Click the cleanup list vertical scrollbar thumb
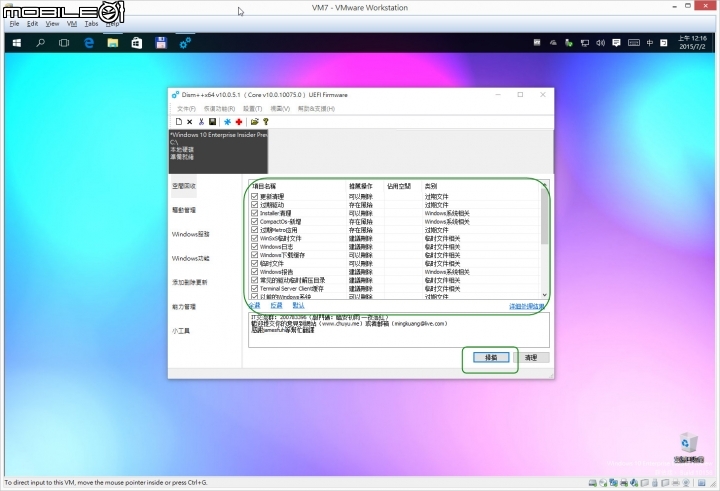 (x=545, y=216)
